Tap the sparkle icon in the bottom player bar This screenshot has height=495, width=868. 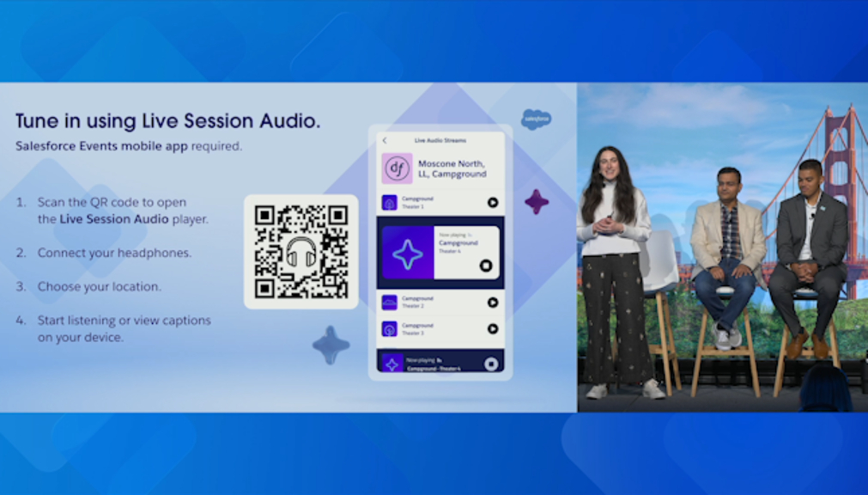coord(392,364)
